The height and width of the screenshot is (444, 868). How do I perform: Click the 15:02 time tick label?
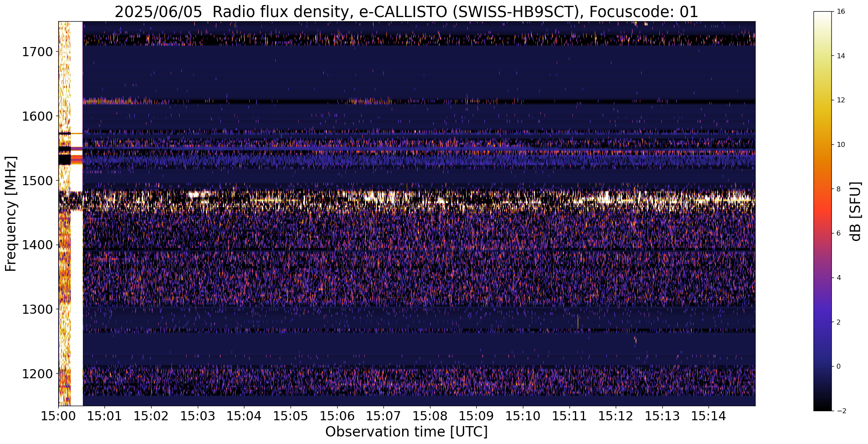pos(151,416)
